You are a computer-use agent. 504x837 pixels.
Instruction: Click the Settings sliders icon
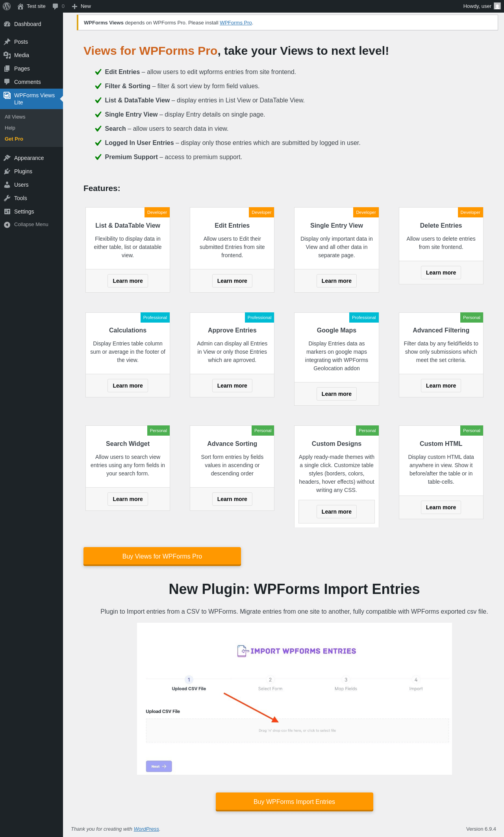[7, 212]
